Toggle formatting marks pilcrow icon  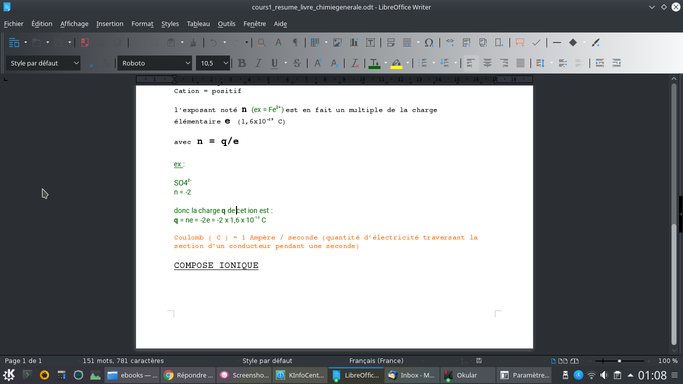coord(295,43)
